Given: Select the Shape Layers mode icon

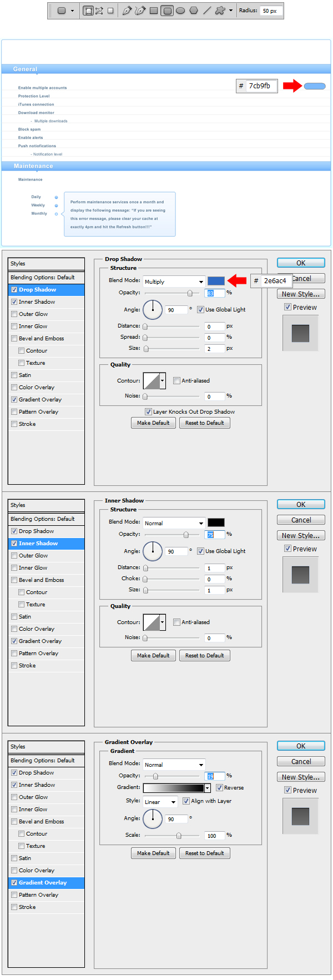Looking at the screenshot, I should [x=88, y=11].
